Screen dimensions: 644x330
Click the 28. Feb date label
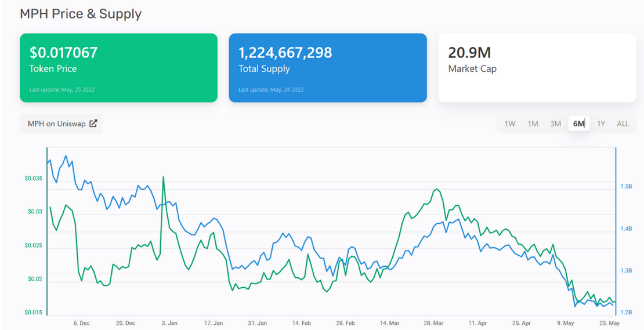(345, 324)
